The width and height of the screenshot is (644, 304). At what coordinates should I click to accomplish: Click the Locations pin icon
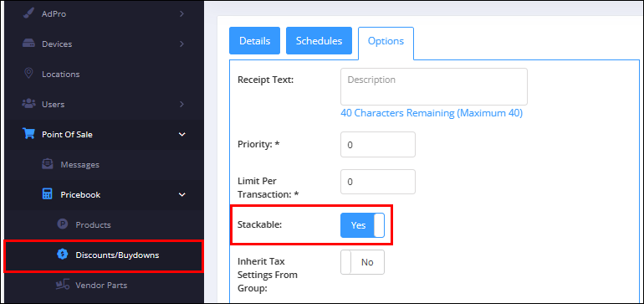pyautogui.click(x=28, y=74)
